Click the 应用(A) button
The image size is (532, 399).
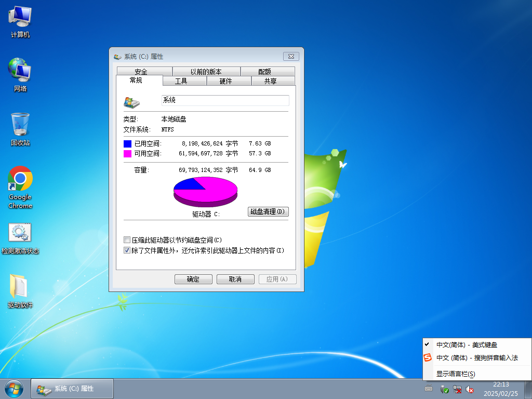tap(277, 279)
